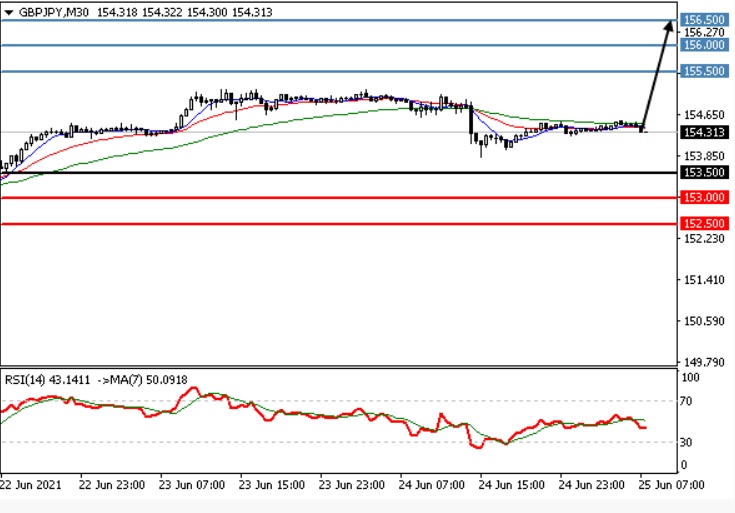Click the 153.850 price axis value

click(704, 156)
